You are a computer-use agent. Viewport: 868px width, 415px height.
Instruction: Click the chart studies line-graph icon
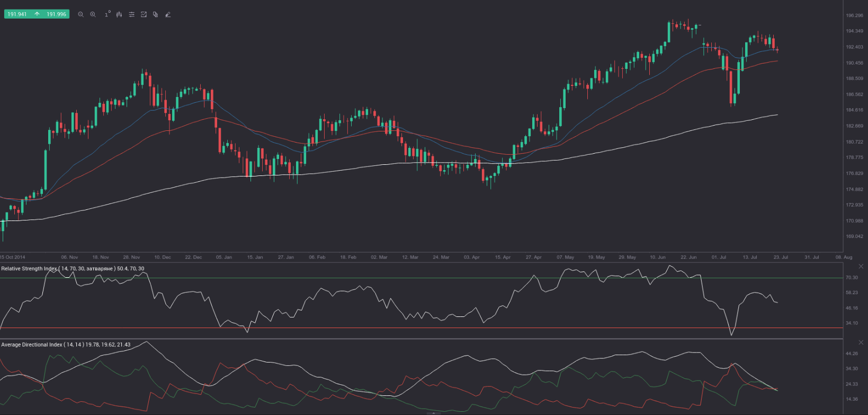[x=144, y=14]
